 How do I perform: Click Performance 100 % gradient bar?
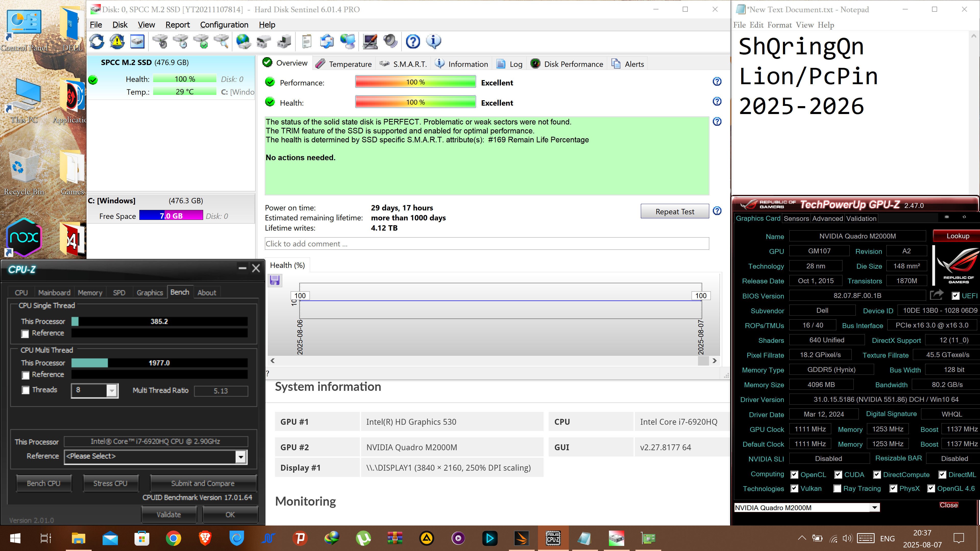click(415, 82)
